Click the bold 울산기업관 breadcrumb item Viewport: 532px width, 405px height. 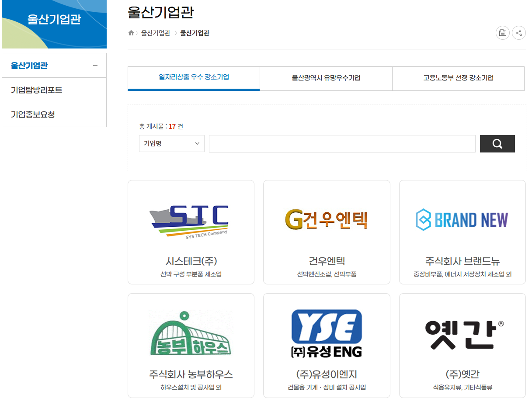click(x=195, y=33)
